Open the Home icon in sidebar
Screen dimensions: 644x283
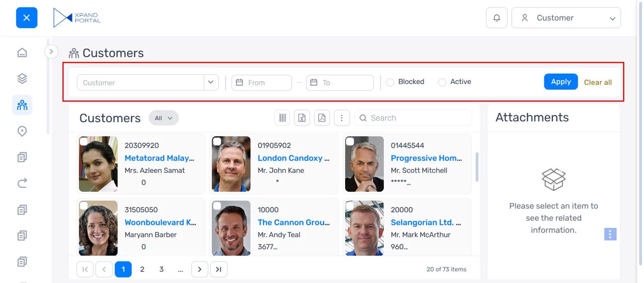tap(22, 53)
